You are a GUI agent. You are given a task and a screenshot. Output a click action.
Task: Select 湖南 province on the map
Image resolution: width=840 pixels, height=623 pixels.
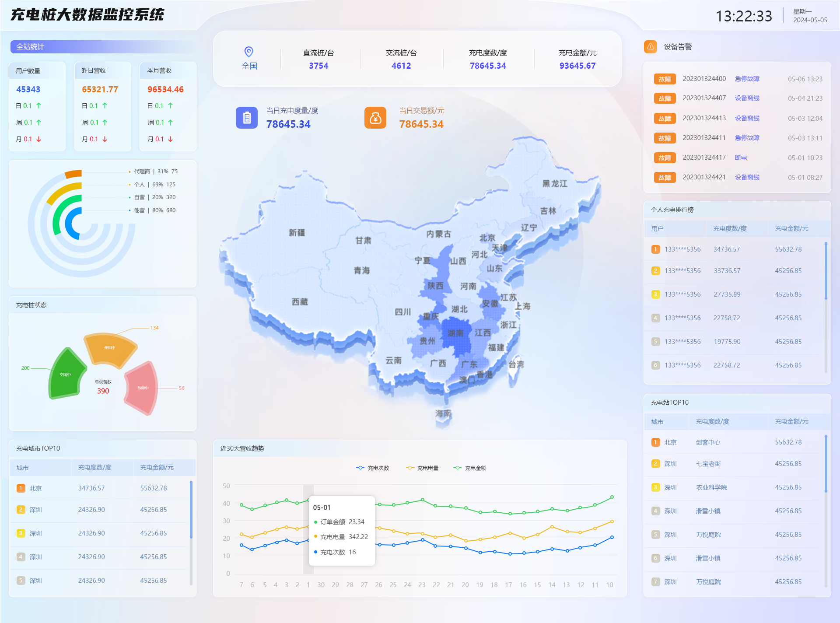456,335
